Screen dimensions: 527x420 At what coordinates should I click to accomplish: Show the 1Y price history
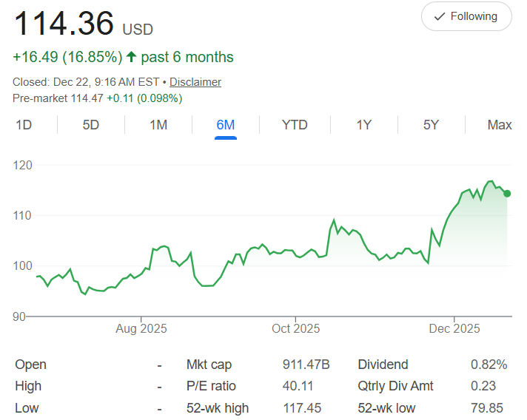[x=363, y=125]
